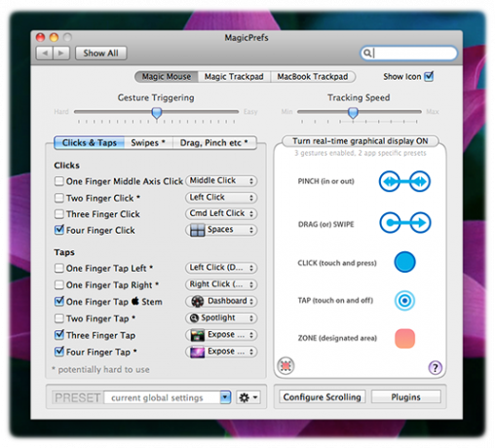Click the PRESET label box

[77, 397]
